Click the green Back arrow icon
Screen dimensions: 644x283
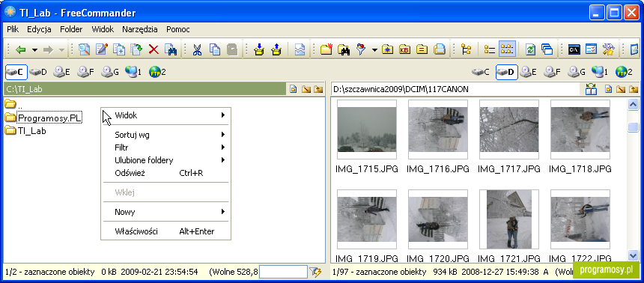(x=20, y=49)
